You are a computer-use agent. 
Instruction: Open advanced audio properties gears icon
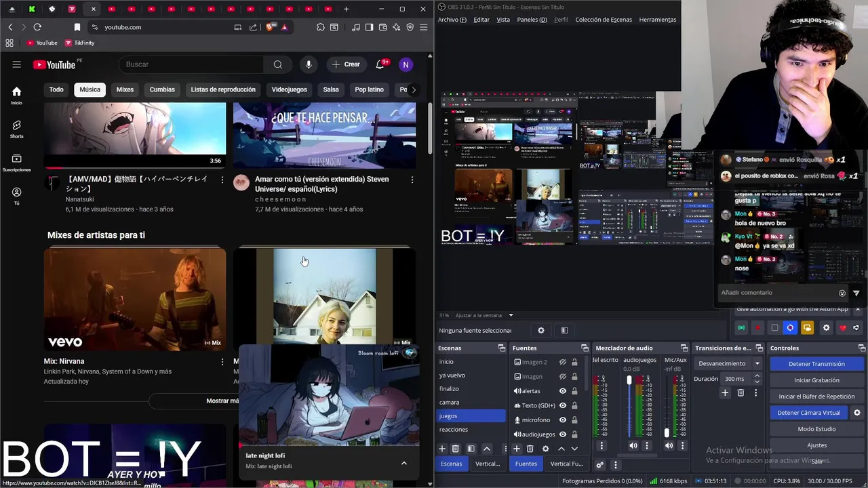point(599,465)
